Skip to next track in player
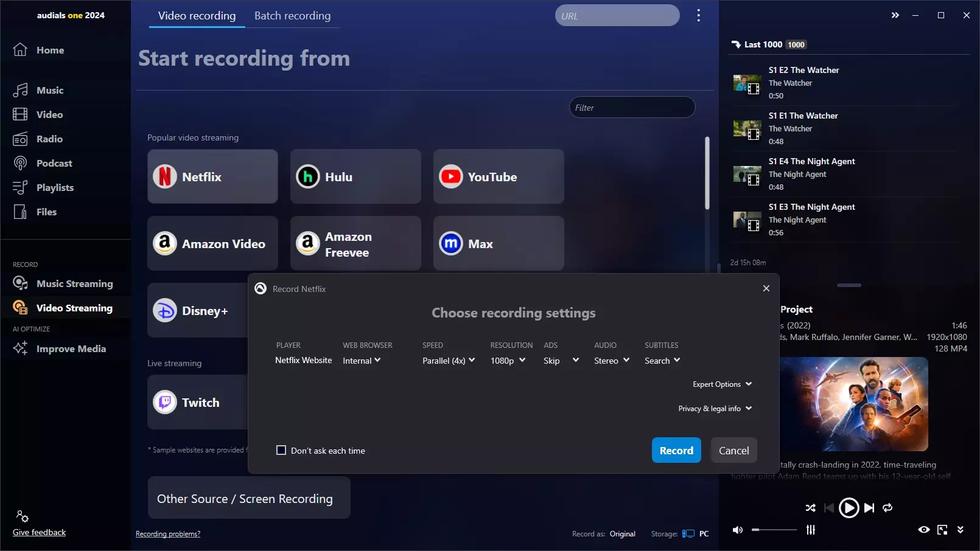Screen dimensions: 980x551 pos(869,508)
